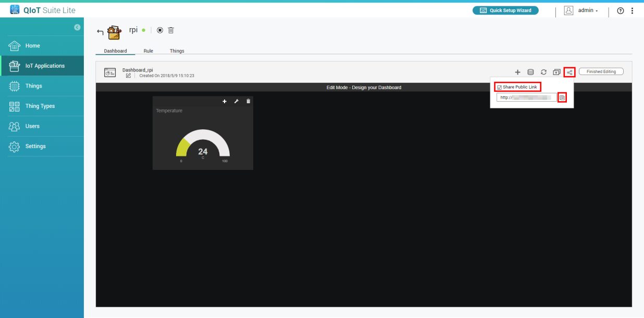Delete the rpi application with trash icon
644x318 pixels.
click(x=171, y=30)
